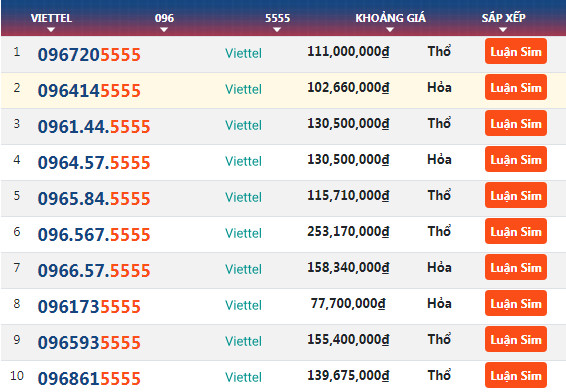Open the VIETTEL carrier filter dropdown
The height and width of the screenshot is (392, 566).
point(51,21)
